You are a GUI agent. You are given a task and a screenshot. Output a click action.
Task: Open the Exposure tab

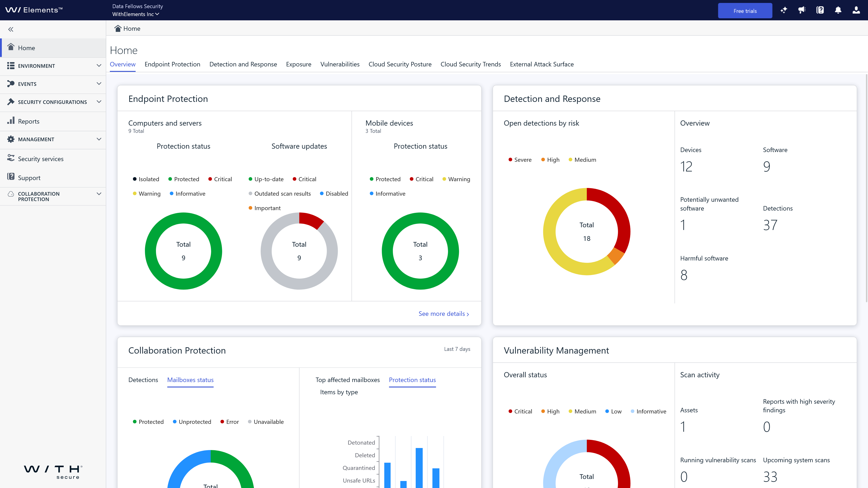(299, 64)
